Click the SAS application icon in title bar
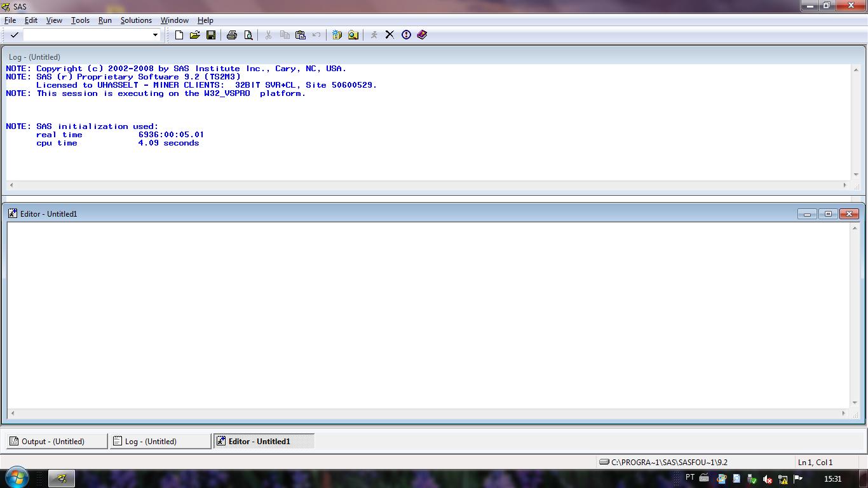Image resolution: width=868 pixels, height=488 pixels. [6, 6]
